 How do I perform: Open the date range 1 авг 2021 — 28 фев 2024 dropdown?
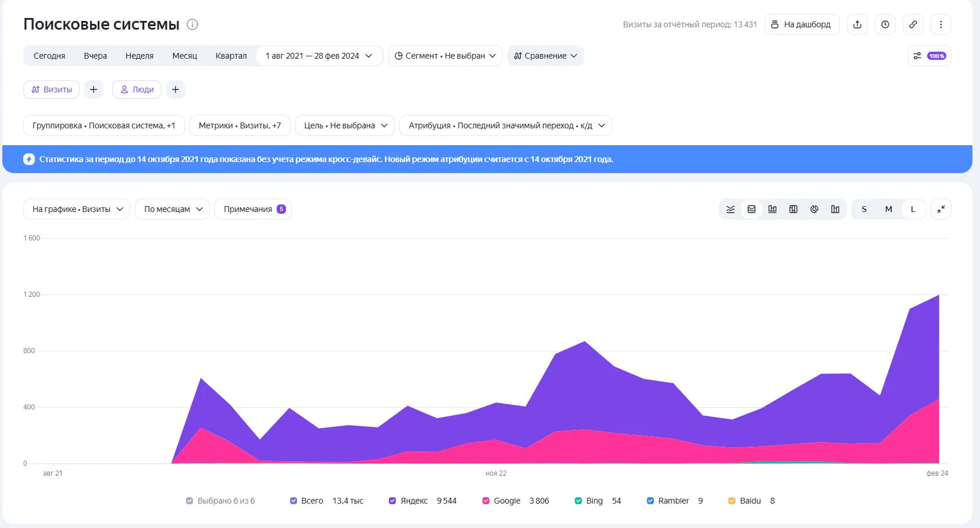tap(319, 56)
